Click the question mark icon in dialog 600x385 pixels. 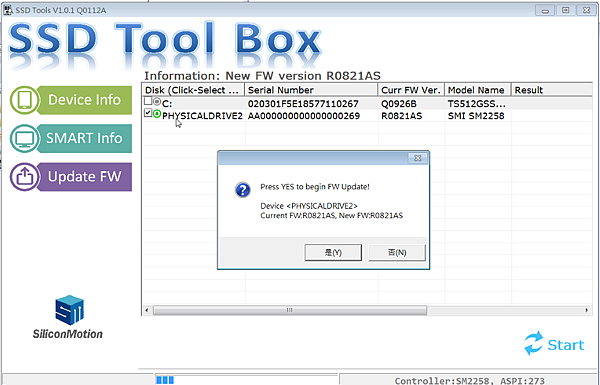click(243, 189)
